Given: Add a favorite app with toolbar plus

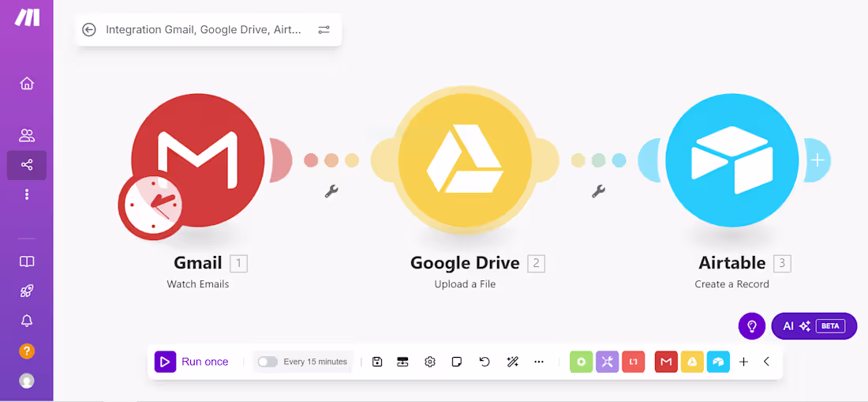Looking at the screenshot, I should tap(743, 362).
